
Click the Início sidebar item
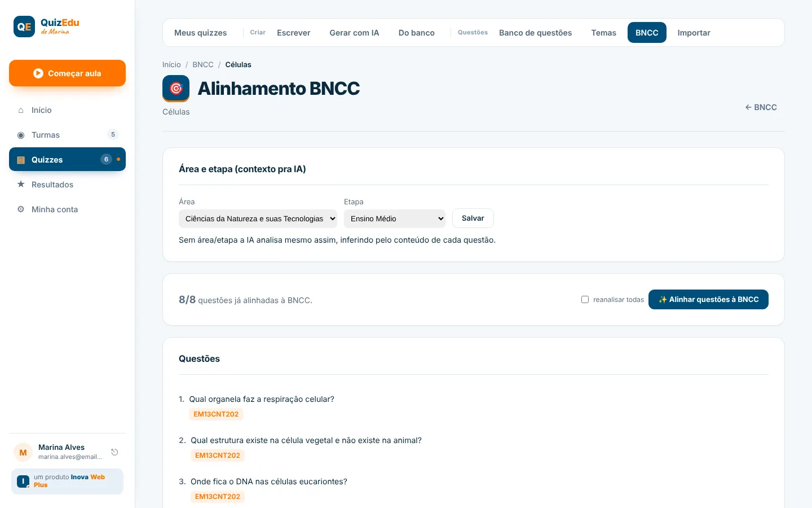point(67,110)
